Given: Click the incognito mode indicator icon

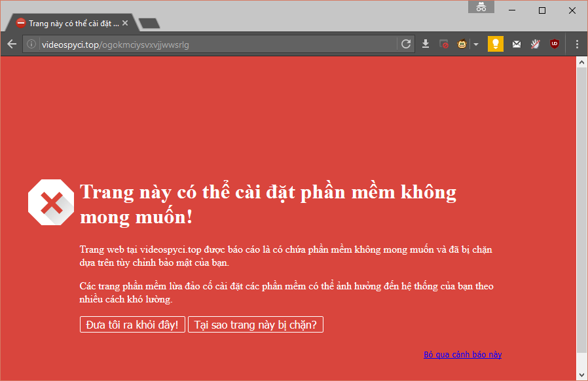Looking at the screenshot, I should point(481,7).
